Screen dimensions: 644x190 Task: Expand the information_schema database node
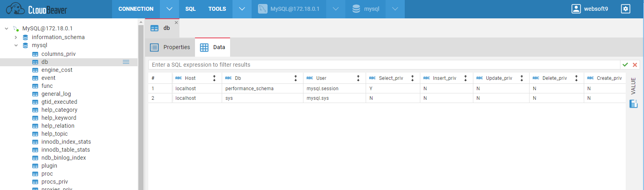click(x=16, y=37)
